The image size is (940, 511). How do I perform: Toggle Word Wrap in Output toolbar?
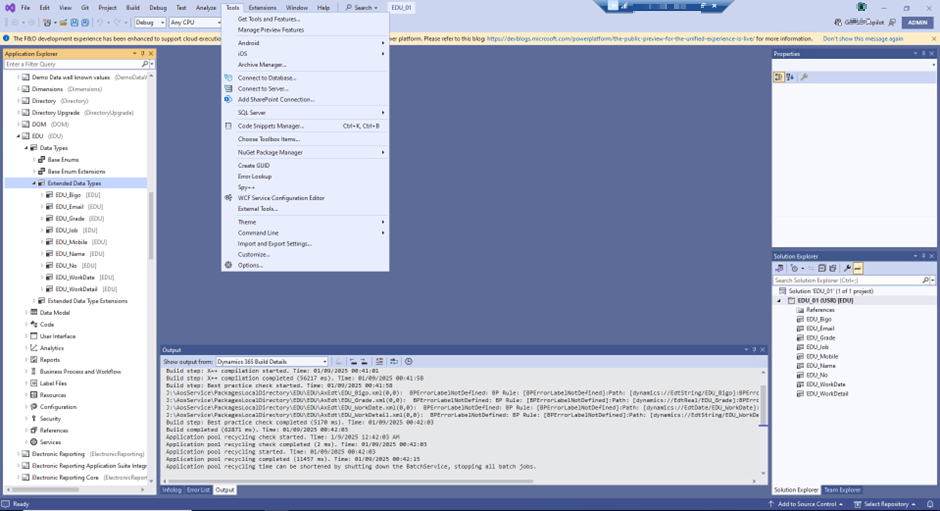point(393,362)
